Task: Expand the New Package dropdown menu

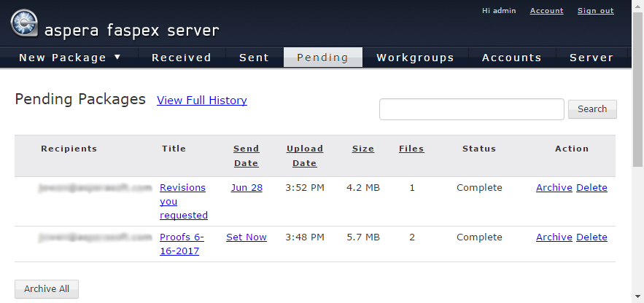Action: click(70, 58)
